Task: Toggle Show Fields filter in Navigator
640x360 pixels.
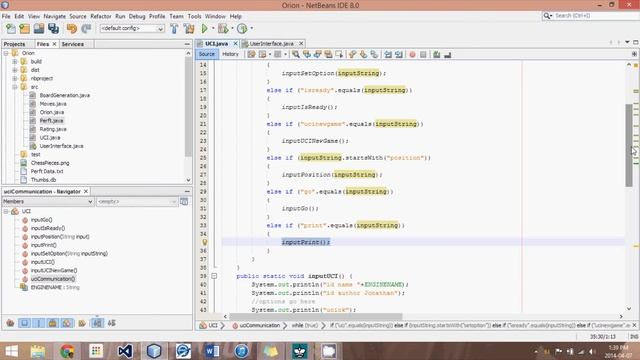Action: coord(24,323)
